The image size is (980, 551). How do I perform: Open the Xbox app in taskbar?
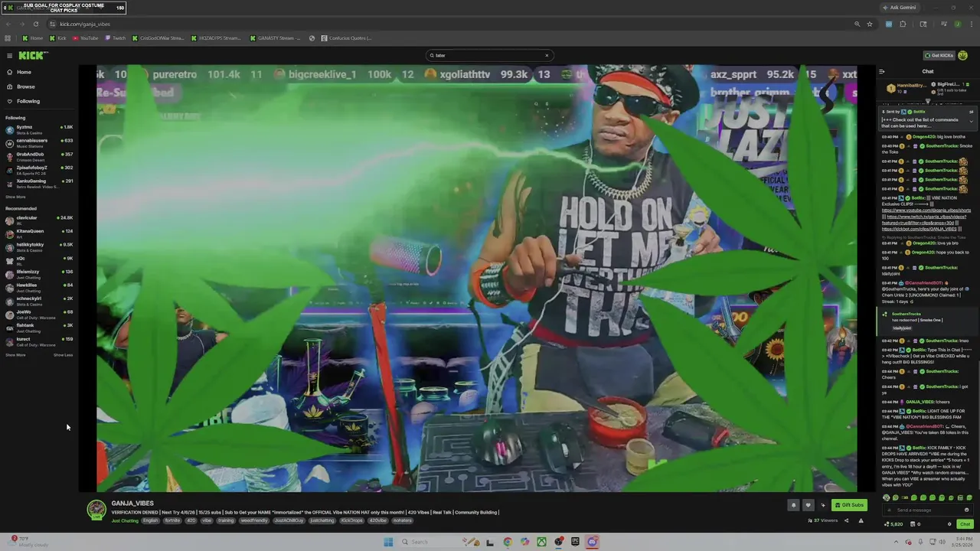[541, 542]
